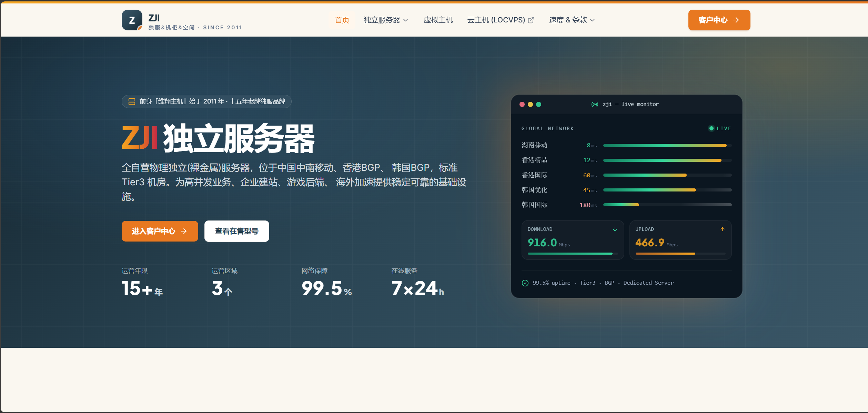Click the green dot in live monitor window

point(538,104)
